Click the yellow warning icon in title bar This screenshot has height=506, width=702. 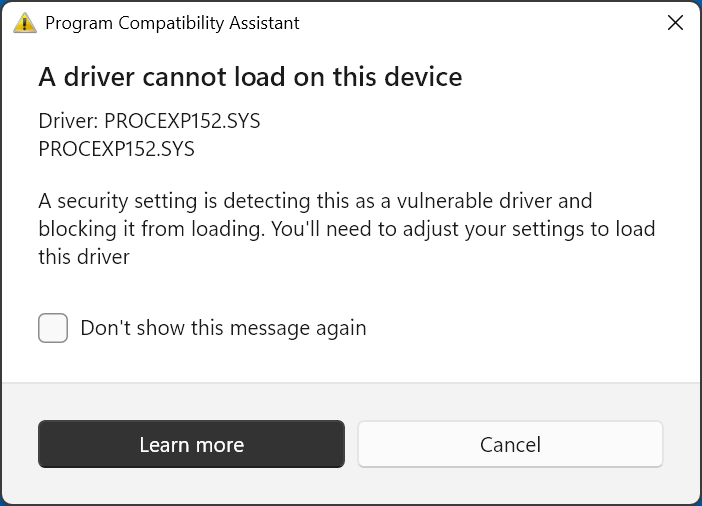[x=26, y=23]
